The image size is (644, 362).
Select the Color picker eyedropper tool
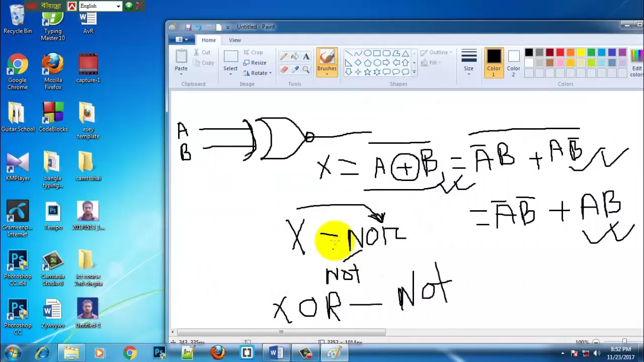[295, 69]
